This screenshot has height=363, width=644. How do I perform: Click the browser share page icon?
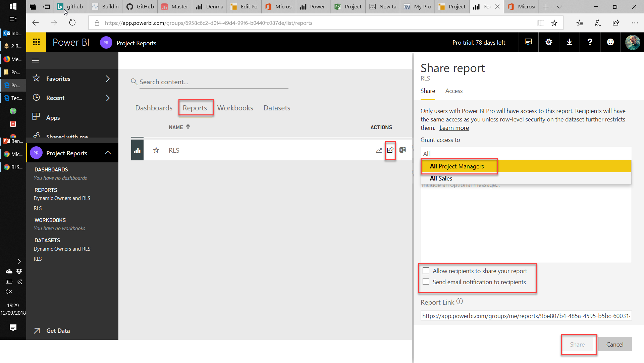click(x=616, y=23)
